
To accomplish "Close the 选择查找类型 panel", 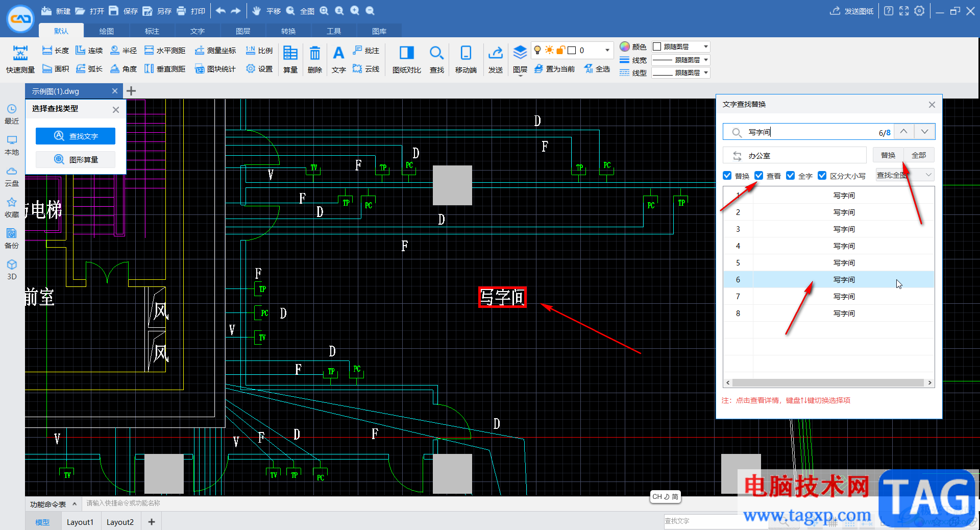I will pyautogui.click(x=116, y=109).
